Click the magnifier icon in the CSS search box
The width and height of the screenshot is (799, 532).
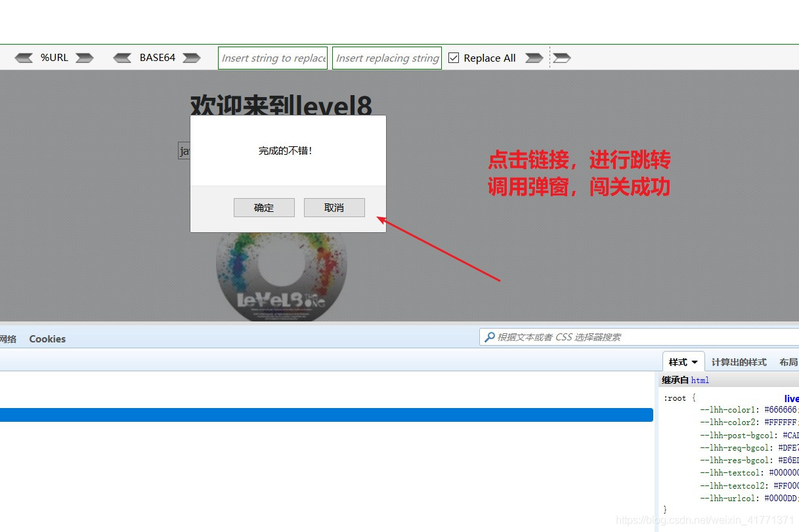tap(489, 337)
